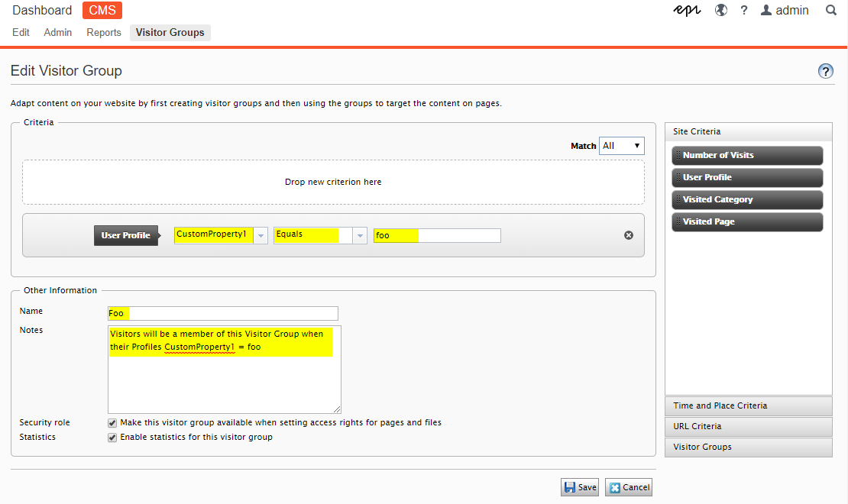Viewport: 848px width, 504px height.
Task: Click the drag handle on Number of Visits
Action: click(x=679, y=155)
